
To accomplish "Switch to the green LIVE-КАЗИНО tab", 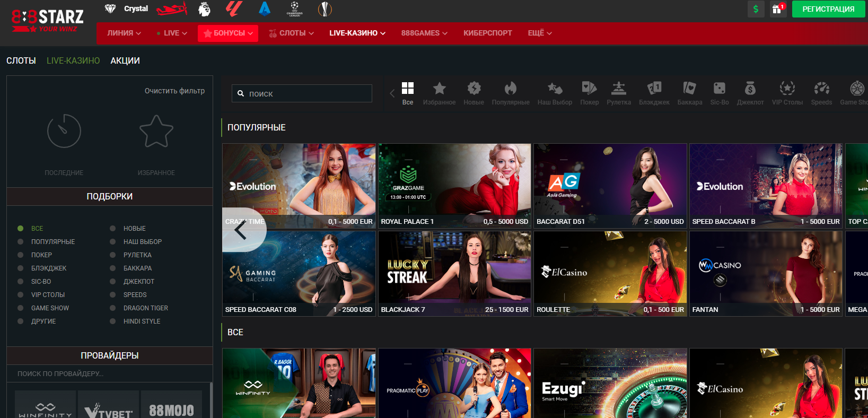I will pos(73,61).
